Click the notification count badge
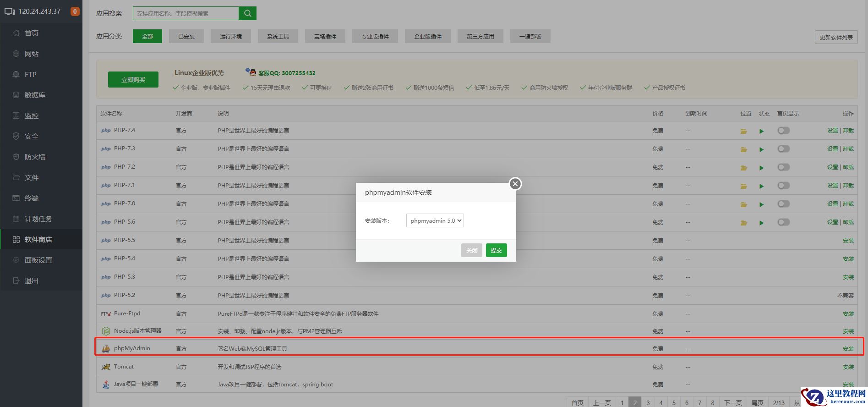Screen dimensions: 868x407 pyautogui.click(x=75, y=11)
